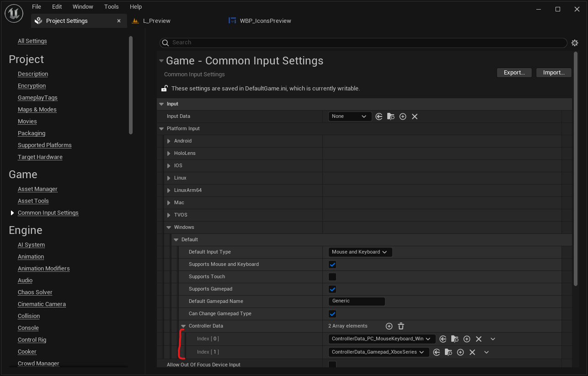Screen dimensions: 588x376
Task: Clear the Input Data asset reference
Action: coord(415,117)
